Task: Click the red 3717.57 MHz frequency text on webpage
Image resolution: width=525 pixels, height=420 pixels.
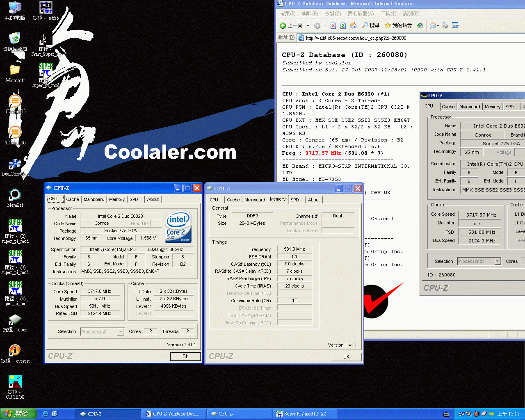Action: point(323,153)
